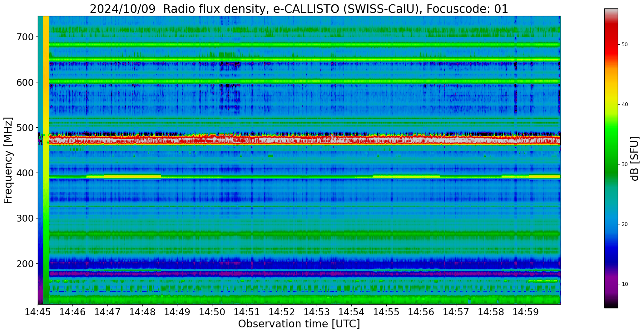This screenshot has width=644, height=333.
Task: Click the 14:52 time tick label
Action: [282, 312]
